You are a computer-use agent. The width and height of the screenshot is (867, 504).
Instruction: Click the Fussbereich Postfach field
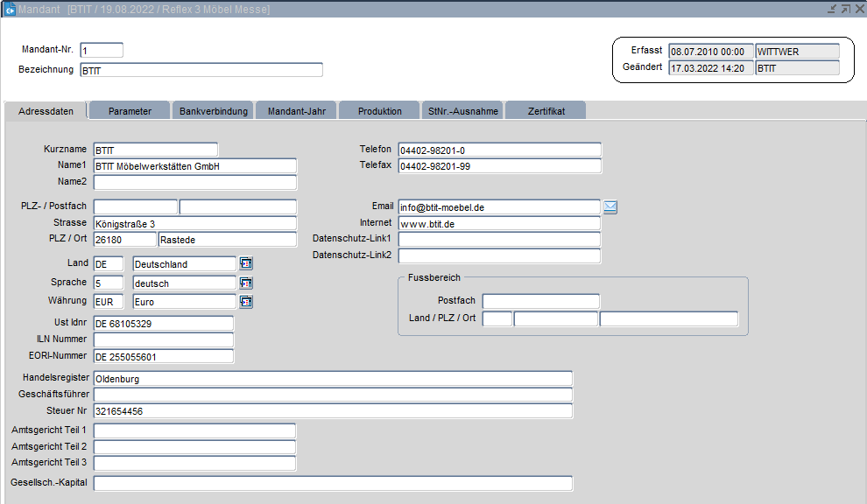540,302
